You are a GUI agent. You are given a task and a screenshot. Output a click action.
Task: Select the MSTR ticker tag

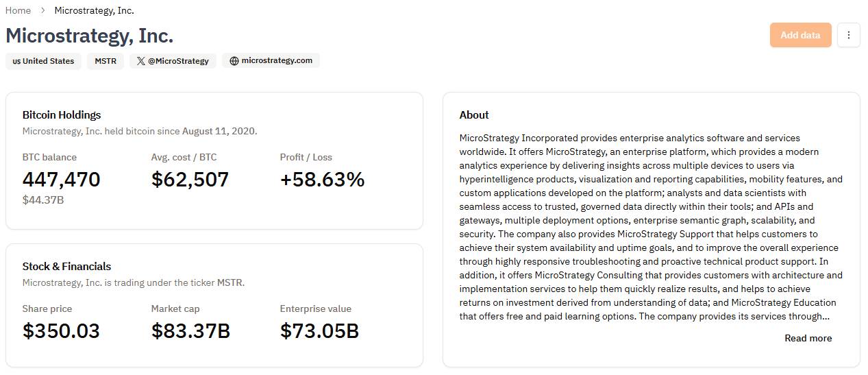106,61
